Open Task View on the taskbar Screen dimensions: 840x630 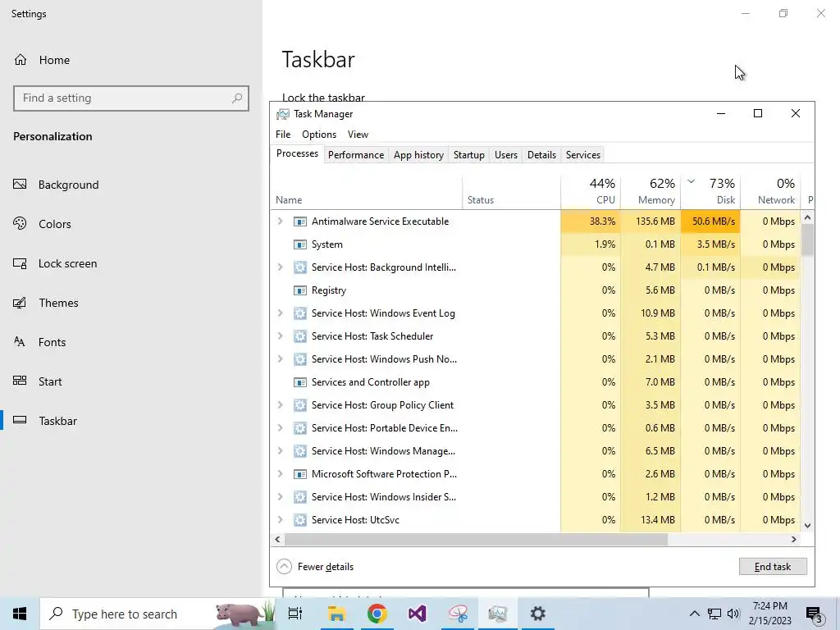pos(295,614)
